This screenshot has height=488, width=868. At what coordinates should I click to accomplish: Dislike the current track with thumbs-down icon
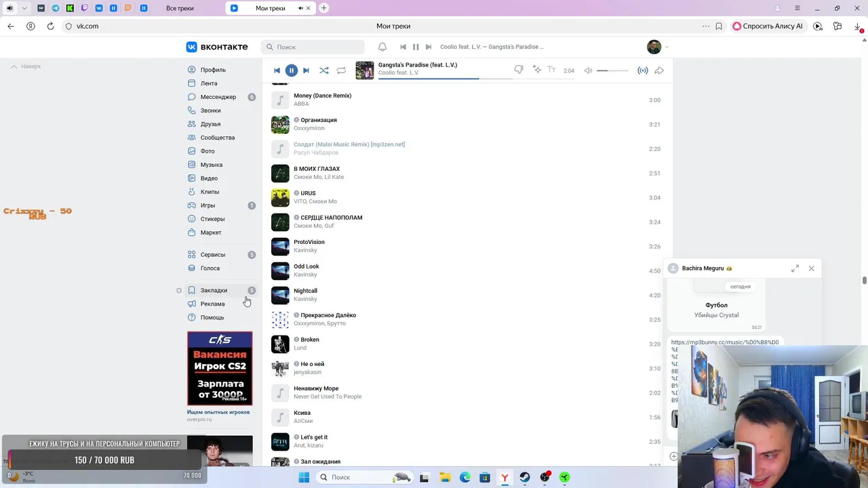(x=519, y=70)
